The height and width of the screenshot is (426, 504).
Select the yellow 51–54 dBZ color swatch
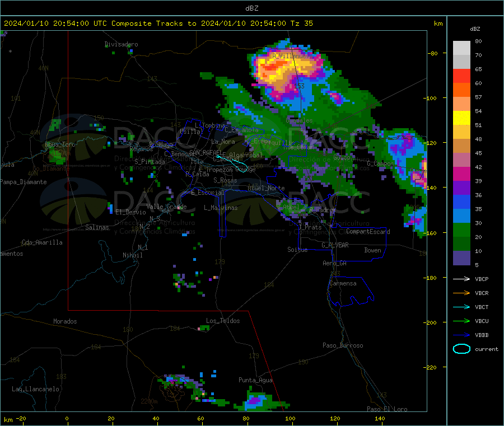tap(461, 118)
